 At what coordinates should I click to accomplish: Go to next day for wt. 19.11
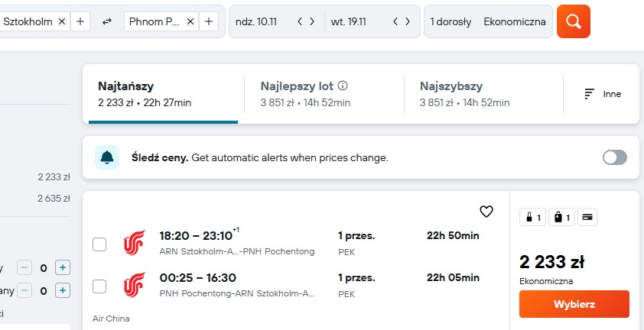pos(408,21)
